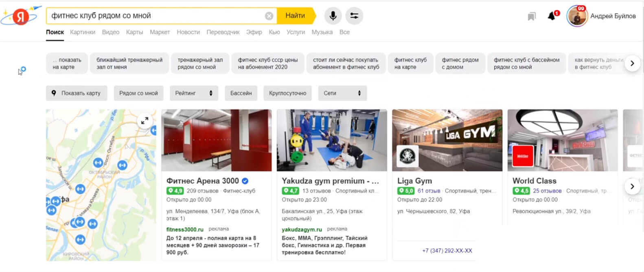Viewport: 644px width, 272px height.
Task: Click the 5,0 rating badge
Action: 406,191
